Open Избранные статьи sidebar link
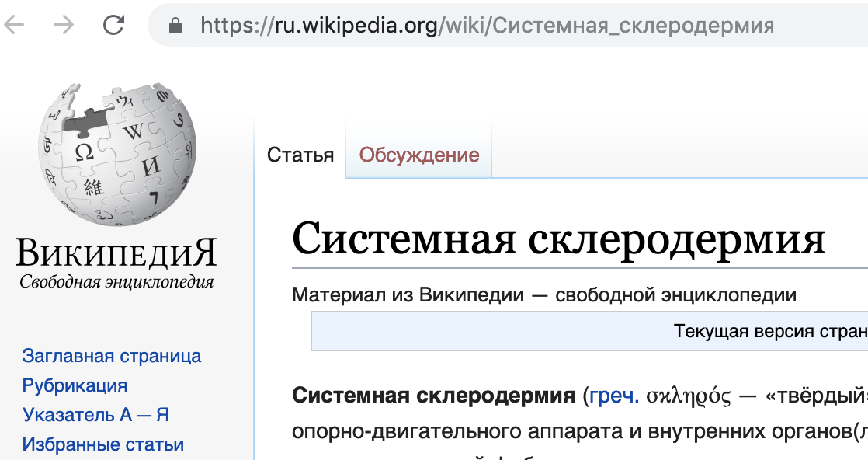This screenshot has height=460, width=868. [103, 444]
